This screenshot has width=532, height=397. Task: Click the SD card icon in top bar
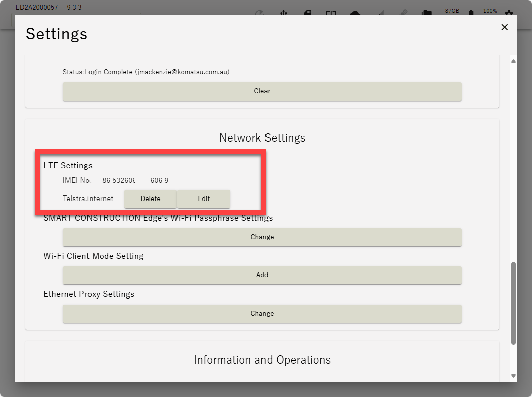point(307,12)
